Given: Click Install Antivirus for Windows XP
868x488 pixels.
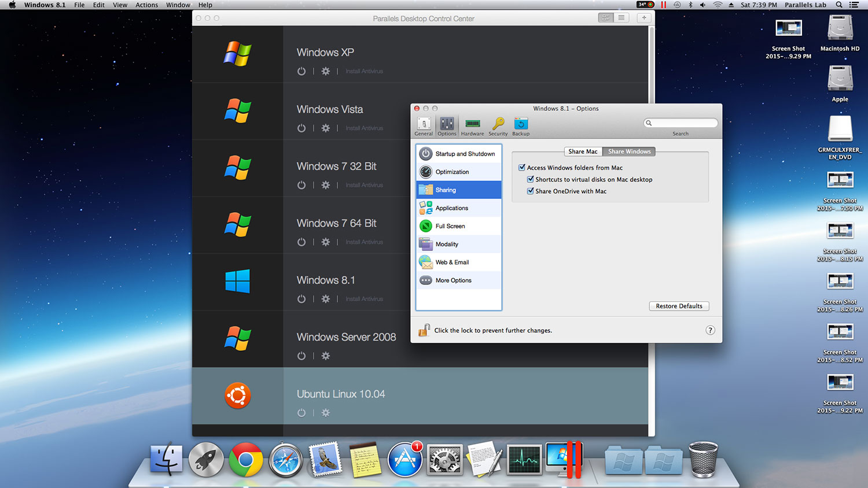Looking at the screenshot, I should pos(365,71).
